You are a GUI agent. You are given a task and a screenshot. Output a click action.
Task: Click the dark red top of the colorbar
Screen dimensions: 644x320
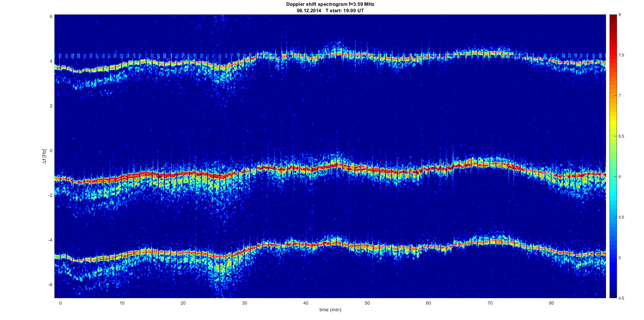coord(613,19)
